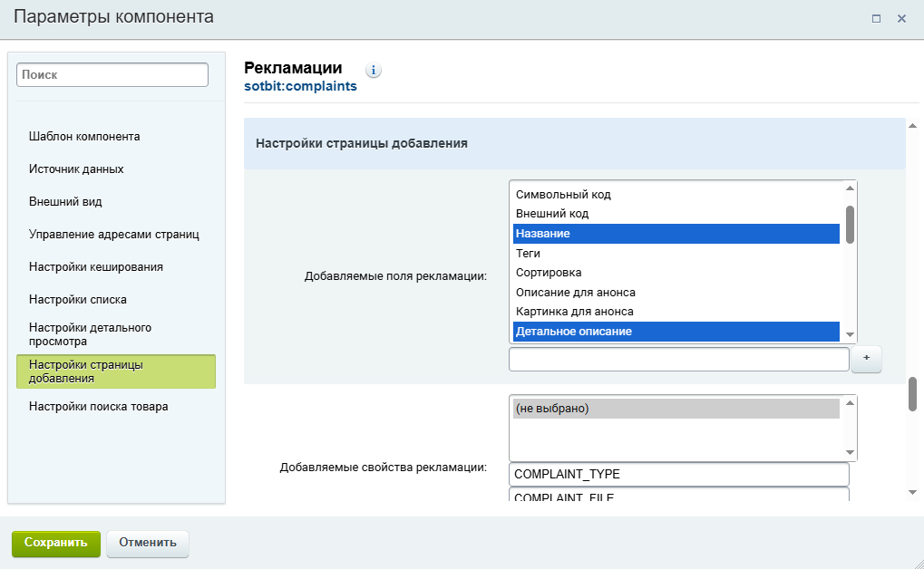
Task: Click the info icon next to Рекламации
Action: click(373, 70)
